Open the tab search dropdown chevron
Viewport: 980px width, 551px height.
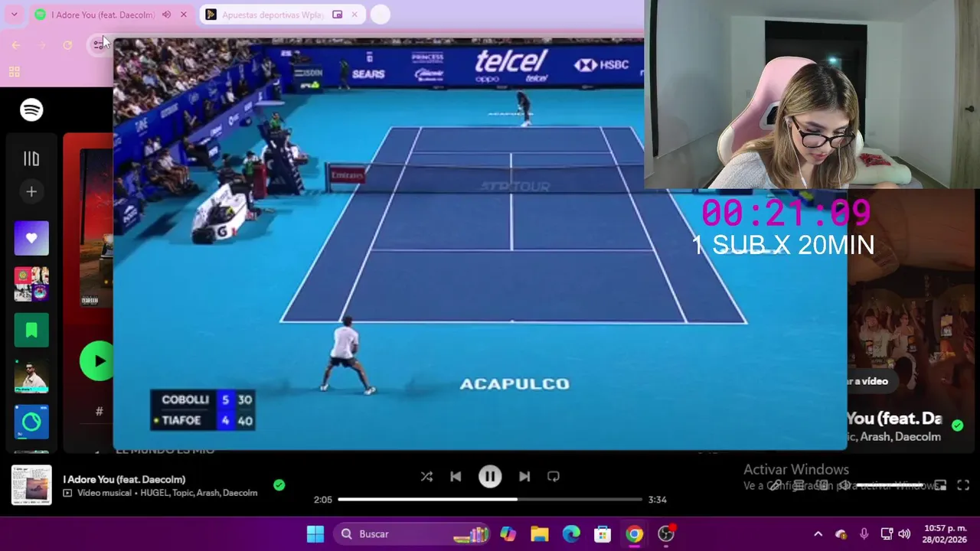coord(14,15)
